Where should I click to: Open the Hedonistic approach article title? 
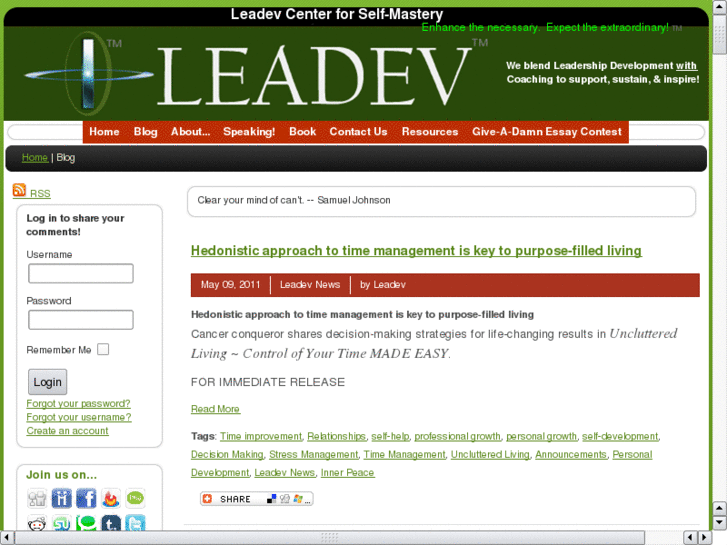pyautogui.click(x=416, y=250)
